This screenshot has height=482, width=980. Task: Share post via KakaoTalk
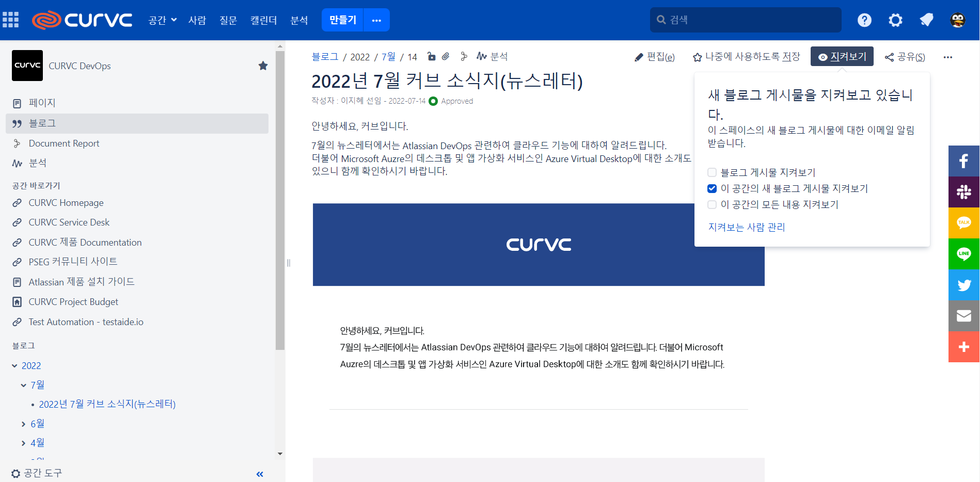click(963, 223)
